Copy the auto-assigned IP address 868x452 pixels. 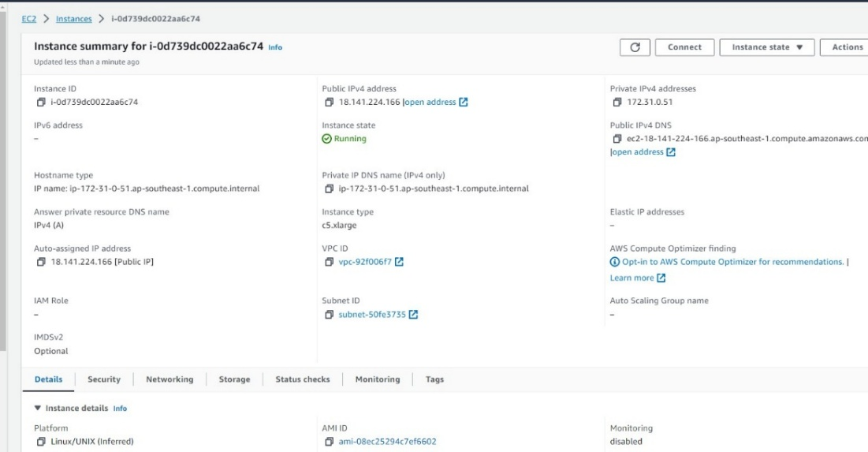[41, 263]
